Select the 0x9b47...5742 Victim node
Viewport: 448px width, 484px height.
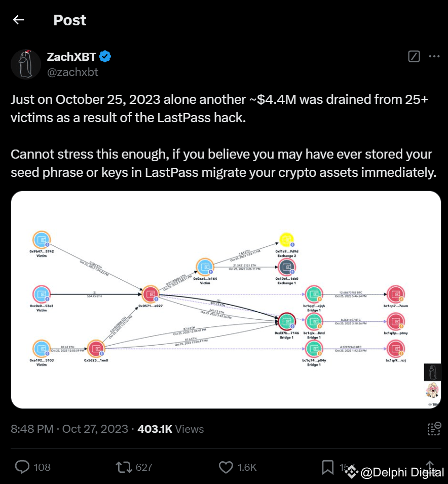point(41,240)
